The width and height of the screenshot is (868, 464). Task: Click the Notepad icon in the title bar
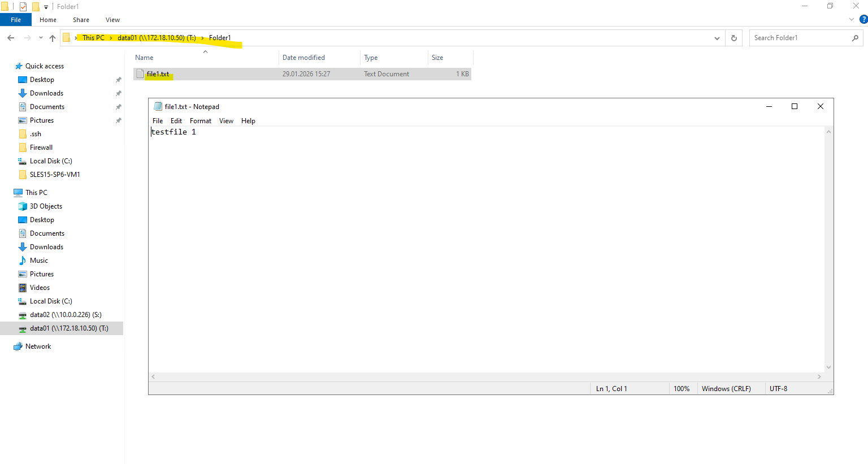[x=158, y=106]
